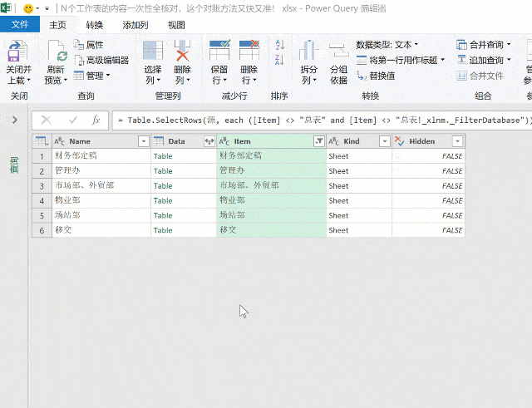Click the Data column header
The image size is (532, 408).
[x=183, y=141]
